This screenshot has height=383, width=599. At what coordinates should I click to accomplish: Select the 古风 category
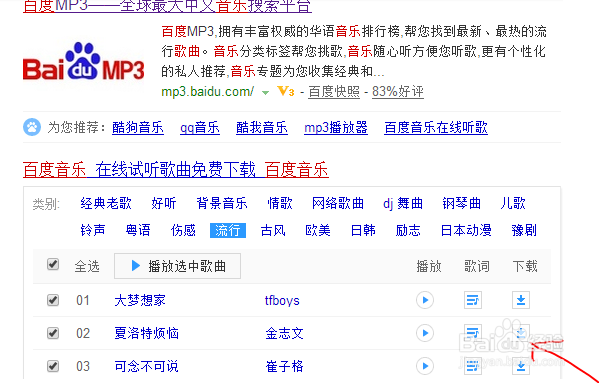[273, 230]
